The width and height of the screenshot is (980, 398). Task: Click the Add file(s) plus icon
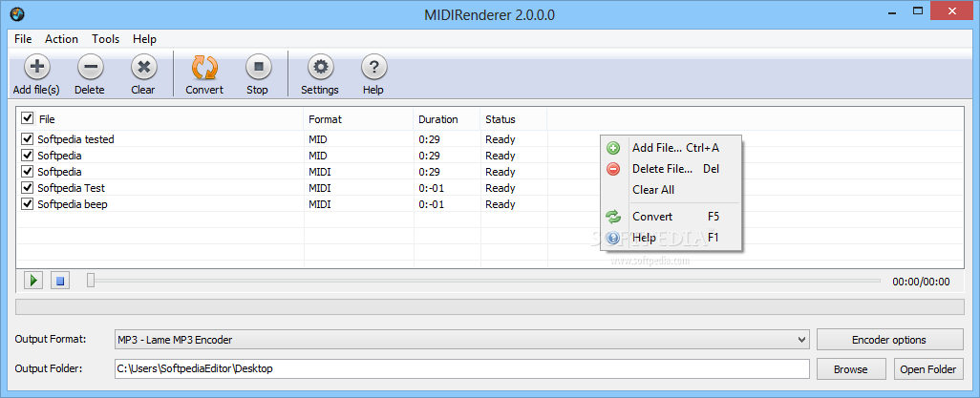(x=37, y=66)
